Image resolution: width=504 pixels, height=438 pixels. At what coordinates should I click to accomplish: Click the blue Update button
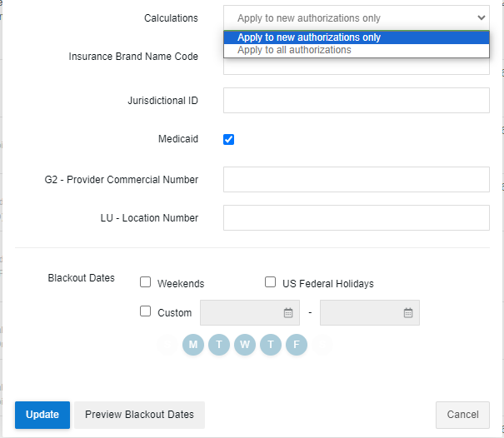click(42, 415)
